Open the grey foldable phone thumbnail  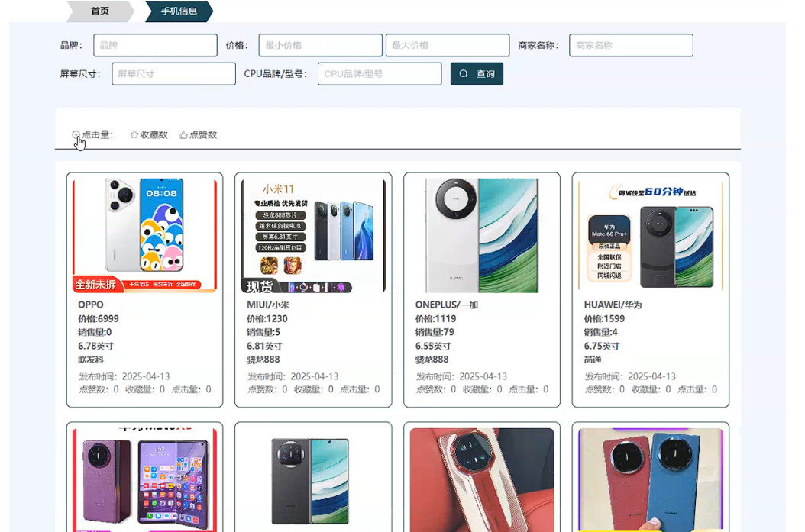pos(313,479)
